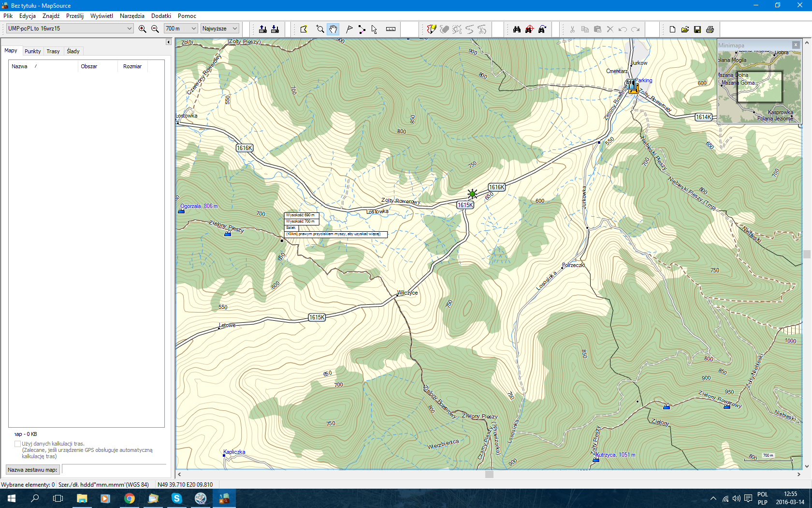Click the vertical map scrollbar thumb
Image resolution: width=812 pixels, height=508 pixels.
(x=807, y=254)
